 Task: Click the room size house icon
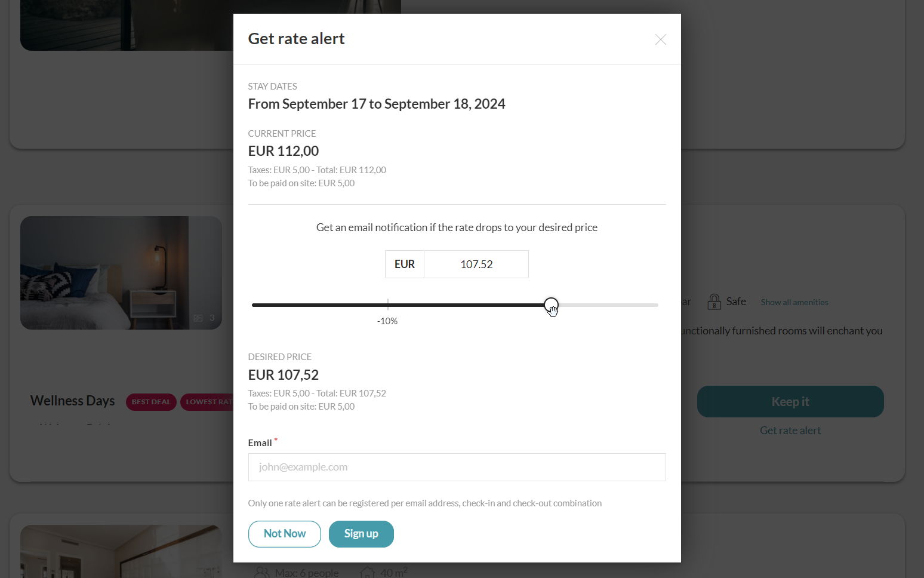[367, 572]
